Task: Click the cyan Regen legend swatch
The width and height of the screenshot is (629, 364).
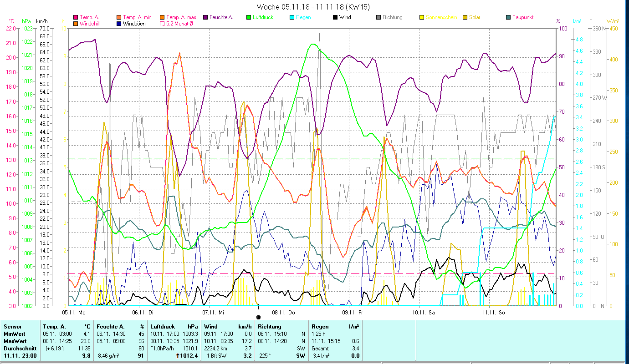Action: 292,17
